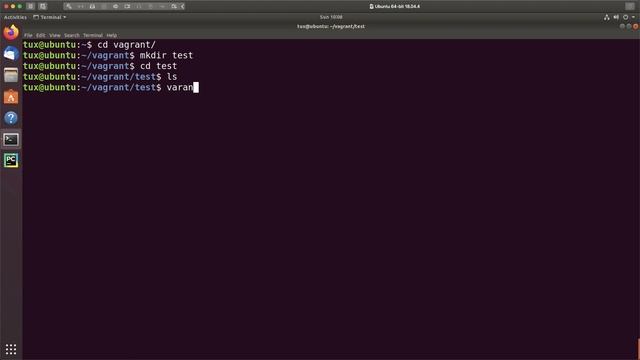The width and height of the screenshot is (640, 360).
Task: Open the Files manager dock icon
Action: (11, 75)
